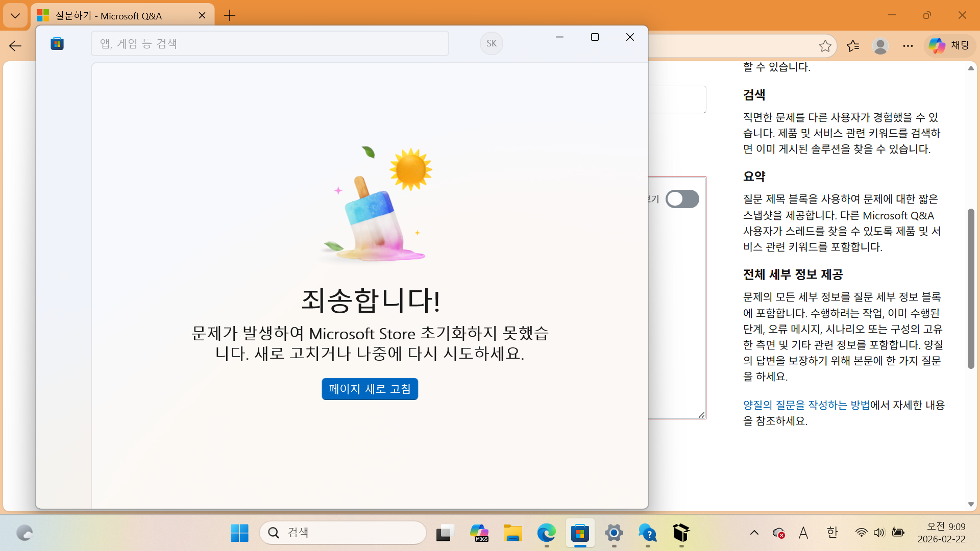
Task: Open Edge's tab actions dropdown chevron
Action: pos(15,15)
